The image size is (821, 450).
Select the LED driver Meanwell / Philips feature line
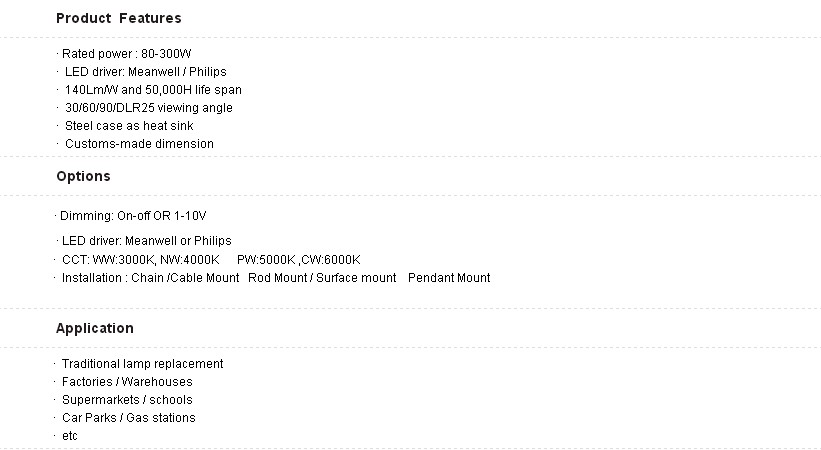click(x=145, y=71)
